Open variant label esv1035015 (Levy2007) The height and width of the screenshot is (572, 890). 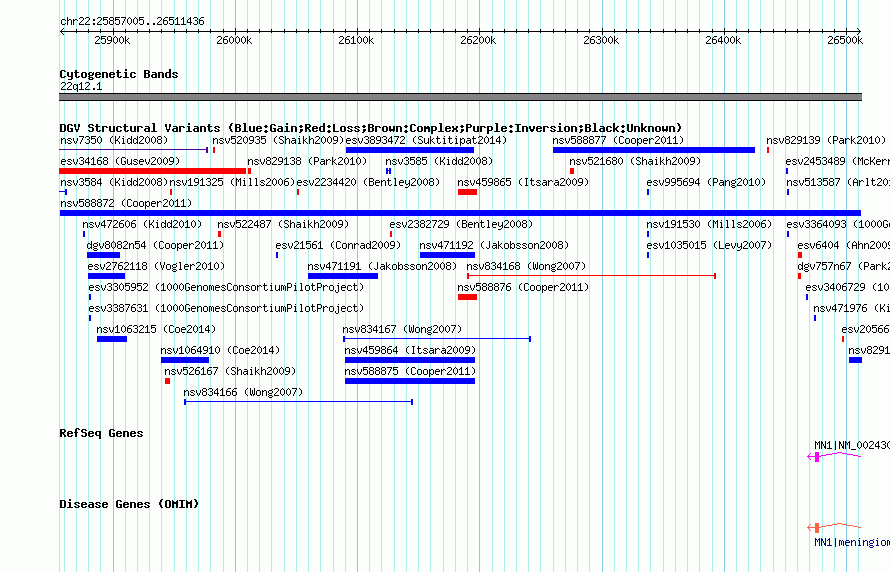(x=710, y=245)
